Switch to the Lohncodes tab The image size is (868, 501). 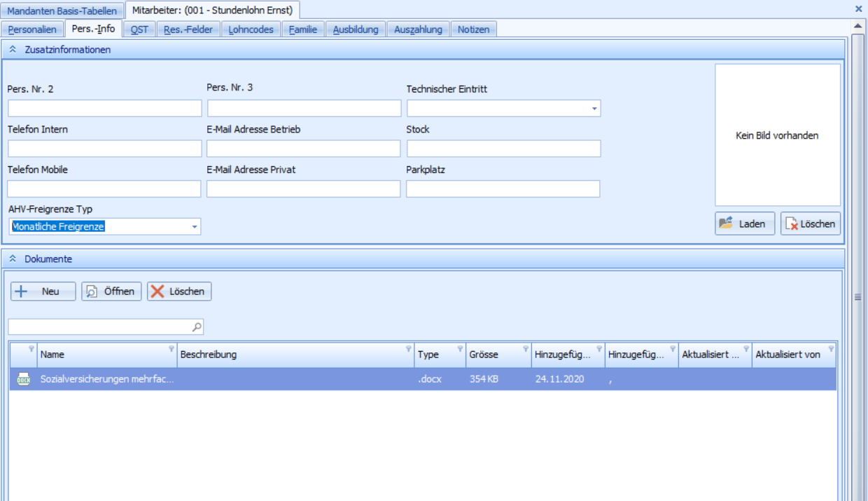pyautogui.click(x=251, y=29)
